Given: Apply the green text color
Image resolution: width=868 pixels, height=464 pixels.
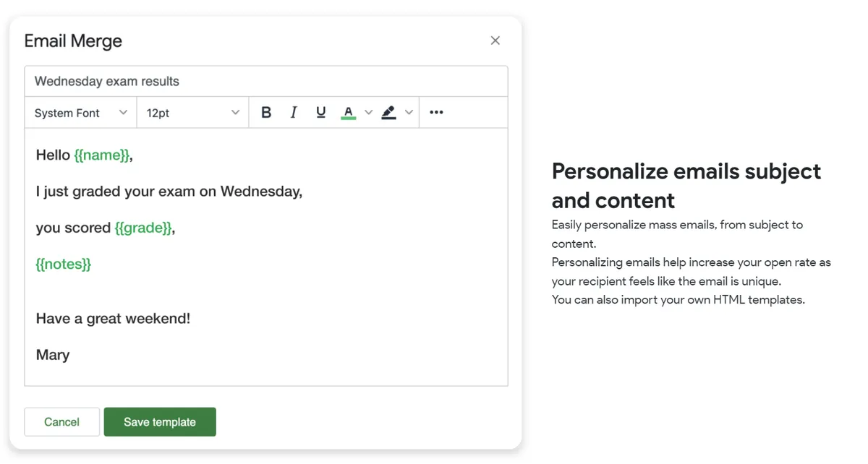Looking at the screenshot, I should pos(349,113).
